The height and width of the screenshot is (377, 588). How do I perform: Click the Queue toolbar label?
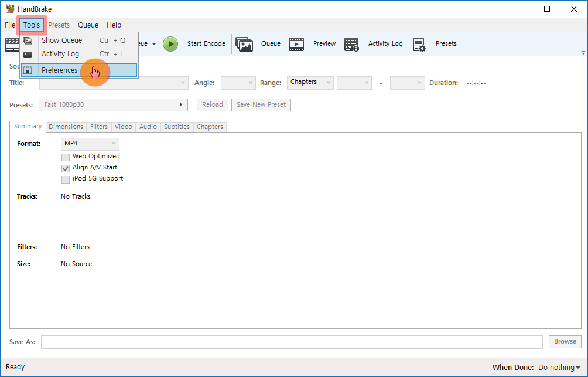coord(271,43)
